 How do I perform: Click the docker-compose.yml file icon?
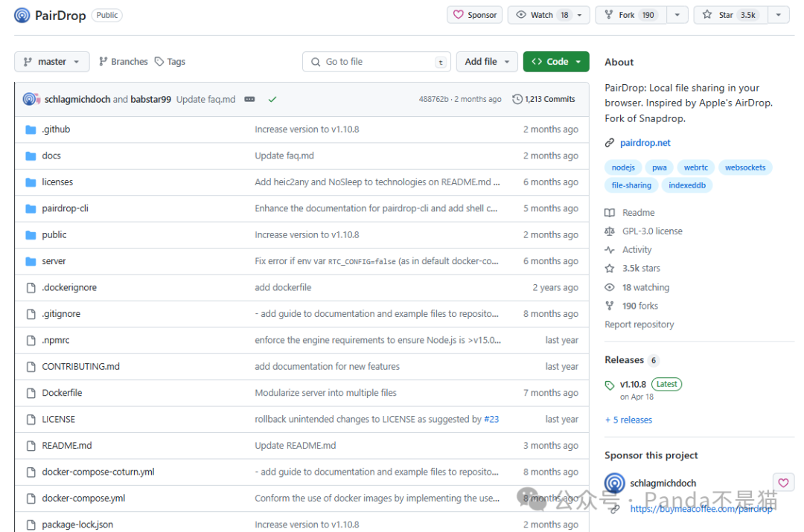click(x=31, y=499)
